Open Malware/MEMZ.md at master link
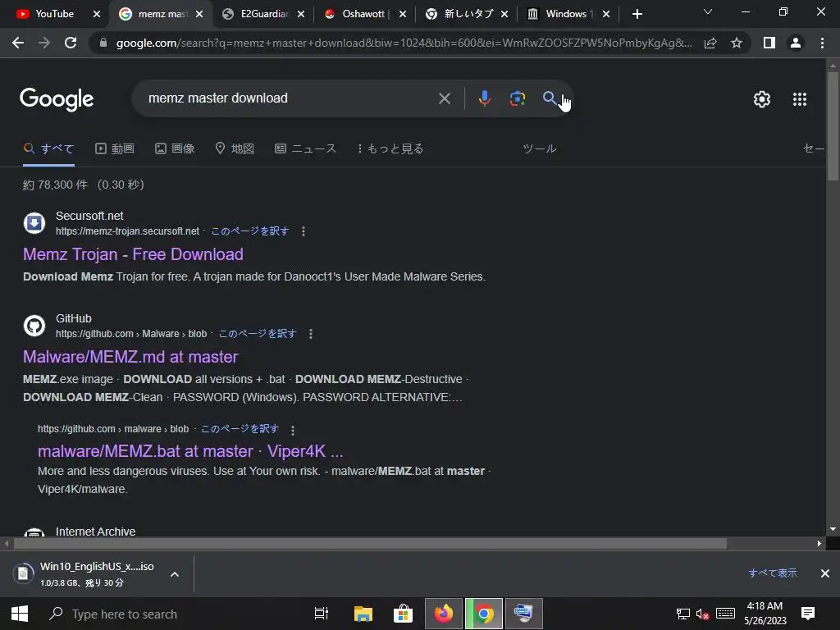840x630 pixels. point(130,357)
